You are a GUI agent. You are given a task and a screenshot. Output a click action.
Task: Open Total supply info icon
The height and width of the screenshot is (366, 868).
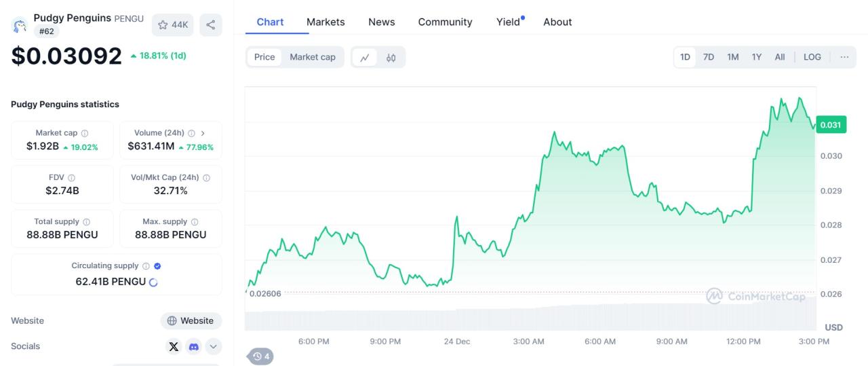coord(87,222)
